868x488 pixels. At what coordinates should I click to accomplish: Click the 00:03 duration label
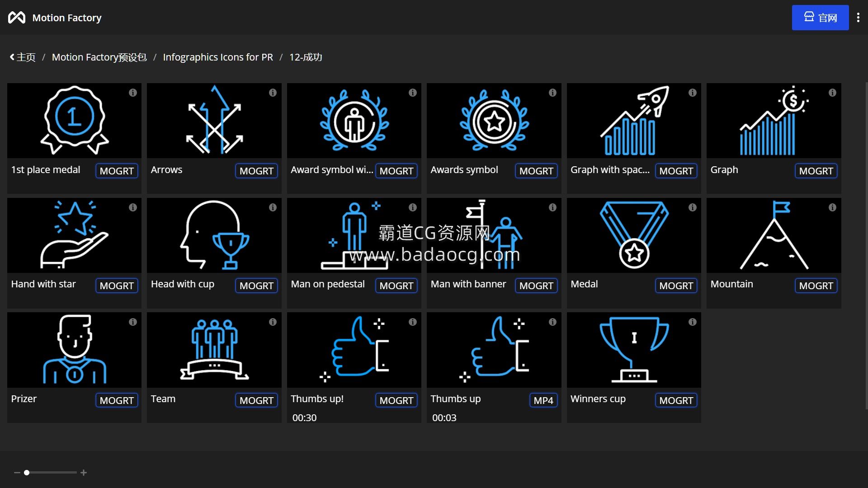tap(444, 418)
